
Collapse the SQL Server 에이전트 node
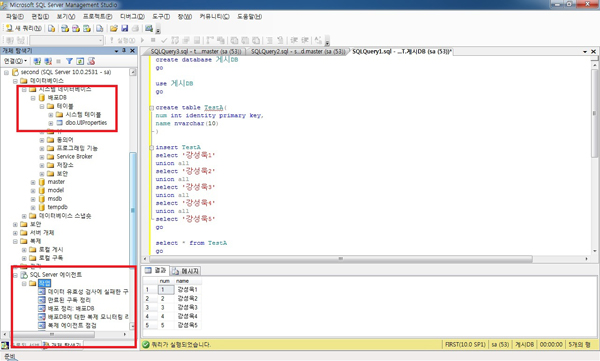click(x=15, y=275)
